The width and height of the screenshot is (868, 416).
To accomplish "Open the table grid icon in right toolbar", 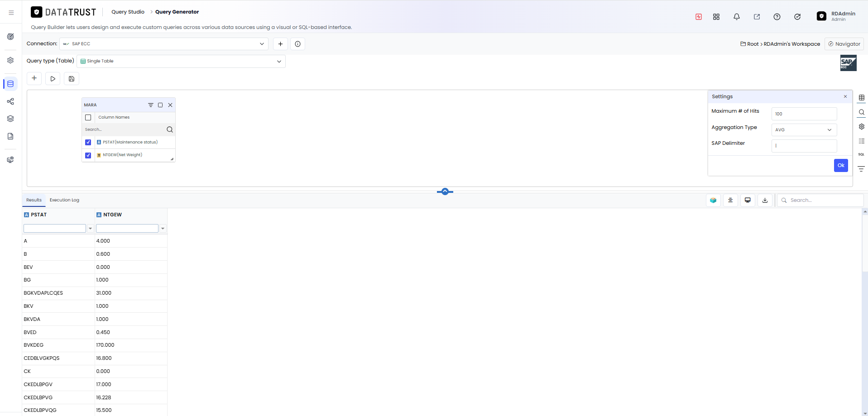I will point(862,98).
